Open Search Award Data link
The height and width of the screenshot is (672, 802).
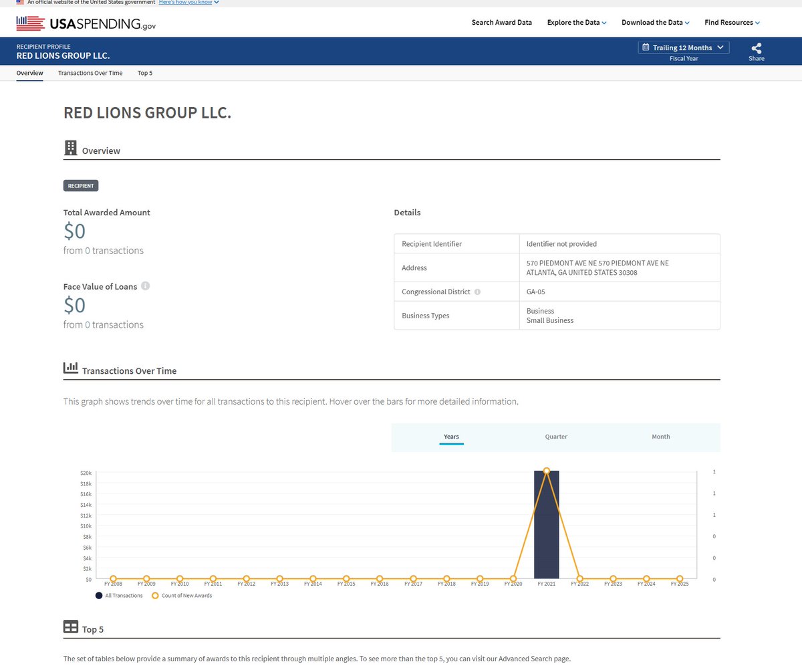(x=501, y=23)
